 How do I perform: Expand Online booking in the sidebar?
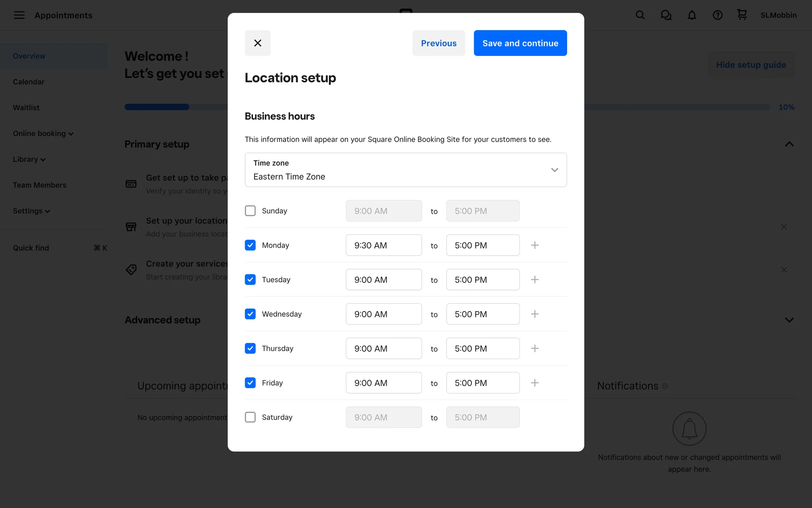click(x=43, y=133)
